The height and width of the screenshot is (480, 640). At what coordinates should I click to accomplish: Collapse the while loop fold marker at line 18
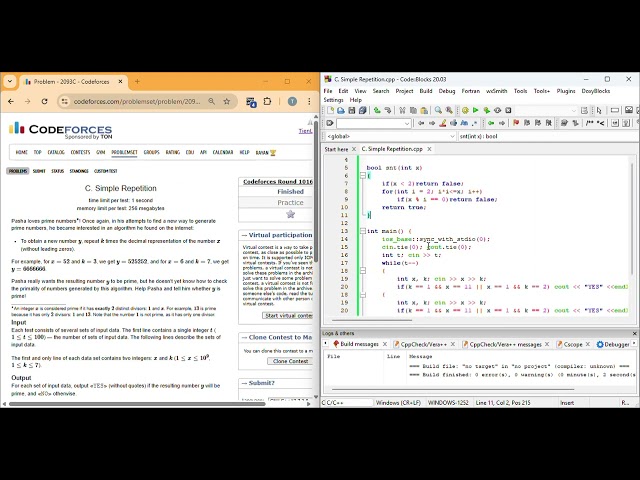click(362, 271)
